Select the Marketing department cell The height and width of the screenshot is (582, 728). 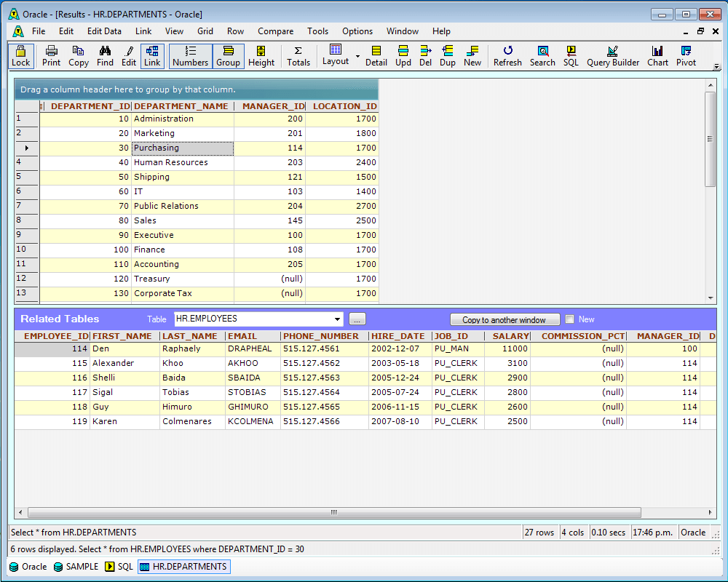click(183, 133)
